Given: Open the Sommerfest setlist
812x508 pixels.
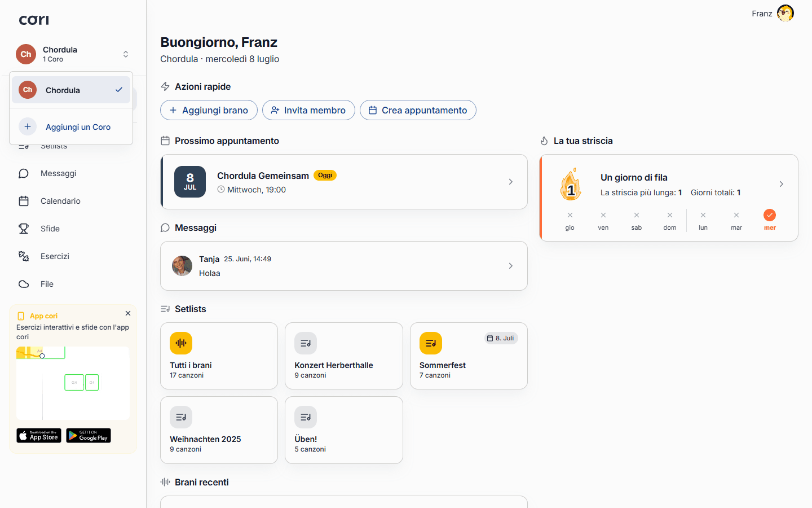Looking at the screenshot, I should pyautogui.click(x=469, y=356).
